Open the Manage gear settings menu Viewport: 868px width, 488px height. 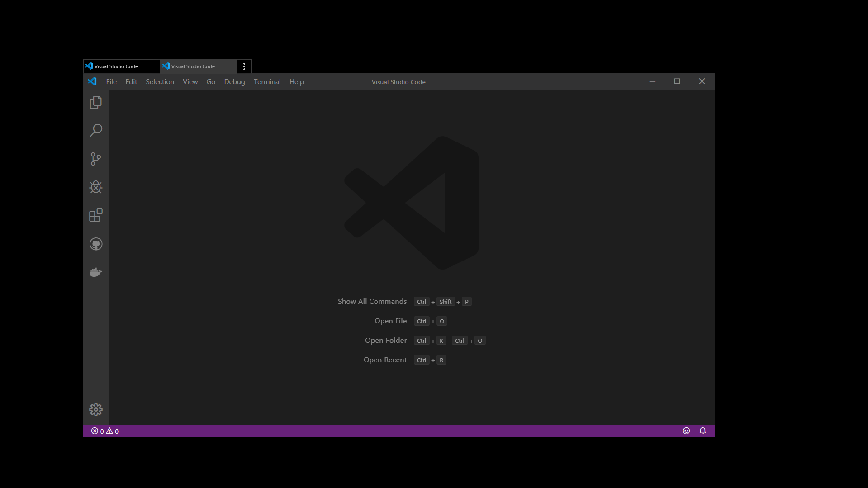coord(95,410)
